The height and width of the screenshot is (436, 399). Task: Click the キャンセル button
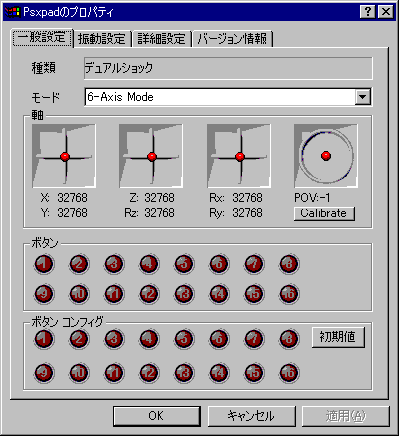pos(251,416)
